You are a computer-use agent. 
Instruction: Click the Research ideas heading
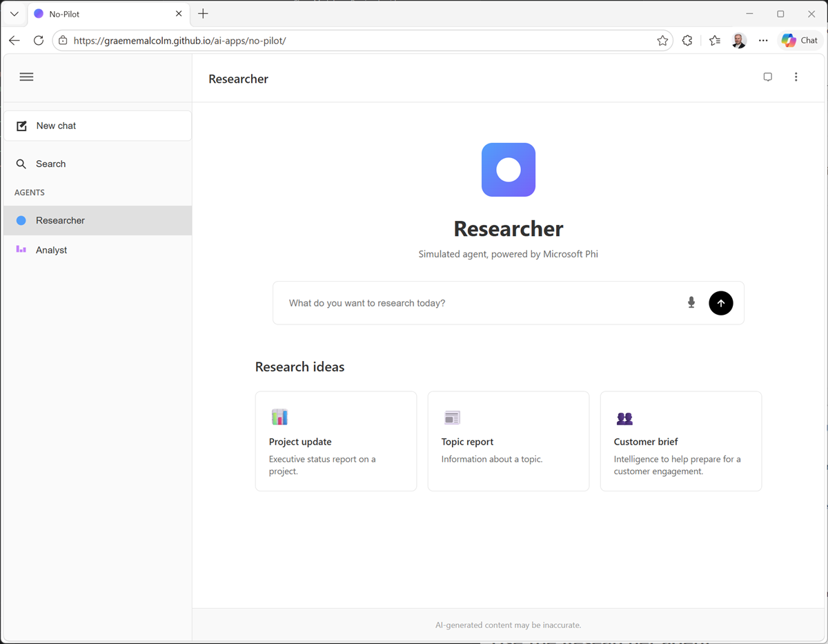299,367
